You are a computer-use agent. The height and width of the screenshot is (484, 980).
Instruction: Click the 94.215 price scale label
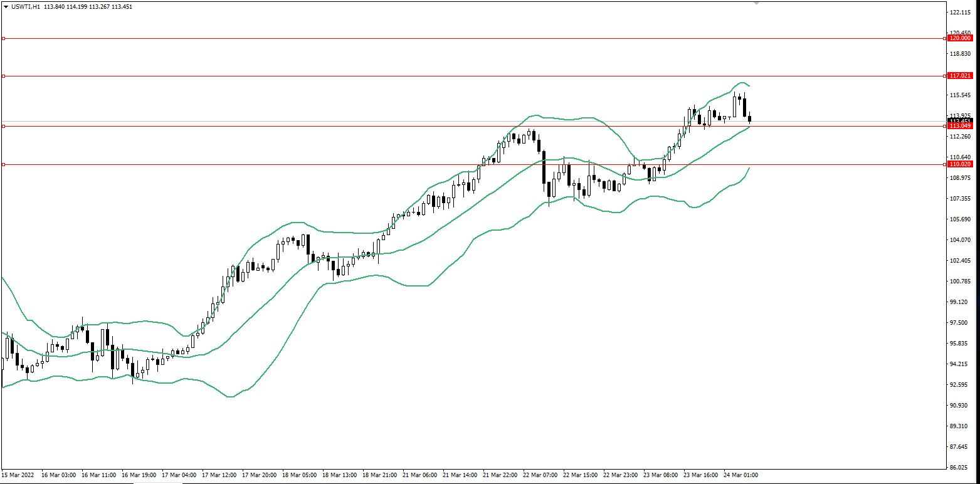[959, 364]
